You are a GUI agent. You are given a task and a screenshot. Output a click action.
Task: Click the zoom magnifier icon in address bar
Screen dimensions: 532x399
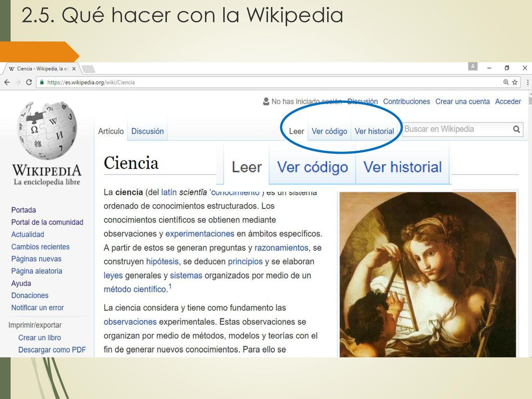[506, 82]
